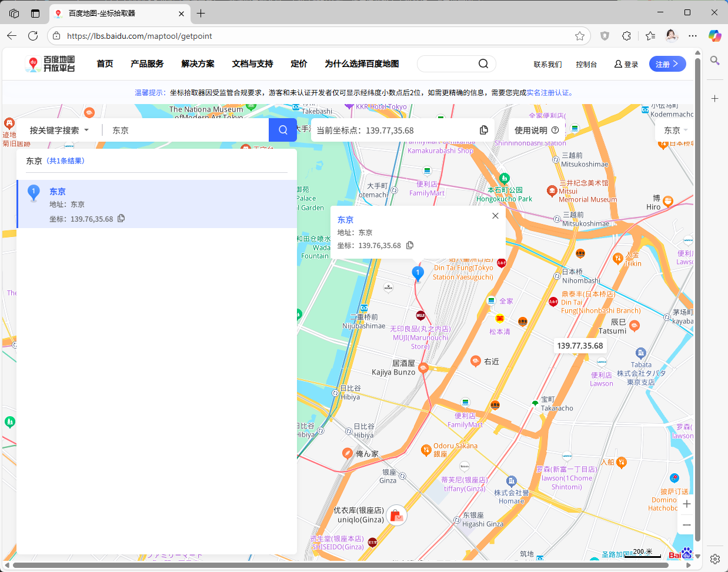Copy the current coordinates value

pyautogui.click(x=483, y=130)
